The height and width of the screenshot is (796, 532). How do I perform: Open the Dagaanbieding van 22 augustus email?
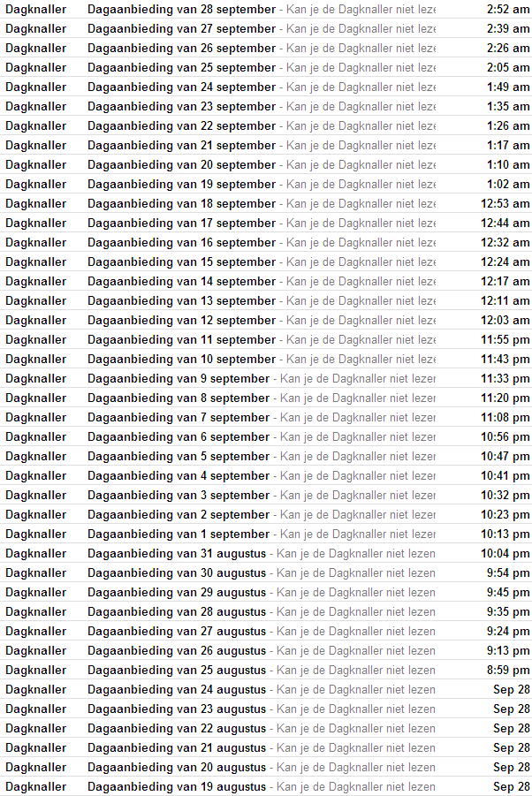coord(266,729)
